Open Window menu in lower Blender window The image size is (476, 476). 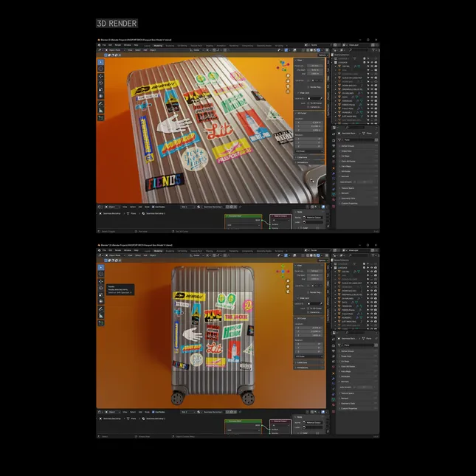[x=128, y=250]
